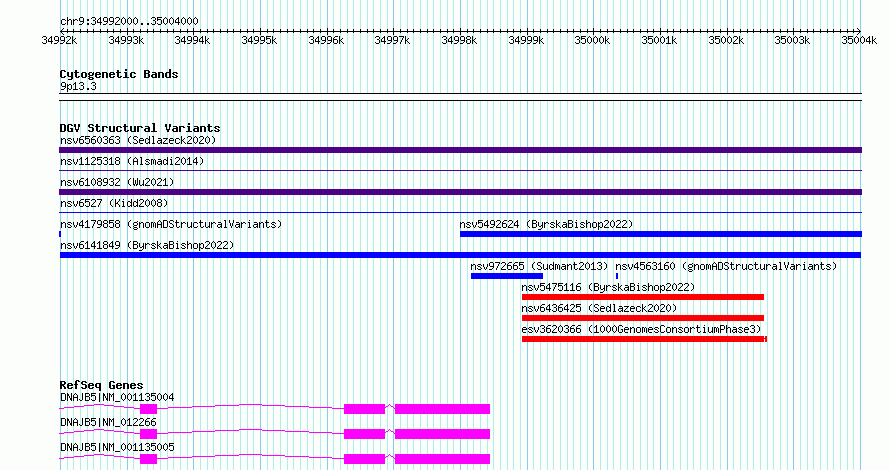Click nsv4563160 (gnomADStructuralVariants) label
The image size is (890, 470).
point(726,266)
